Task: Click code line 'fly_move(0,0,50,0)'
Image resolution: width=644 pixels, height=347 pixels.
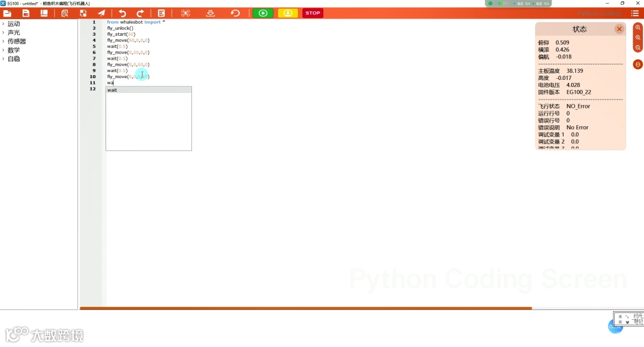Action: [x=128, y=64]
